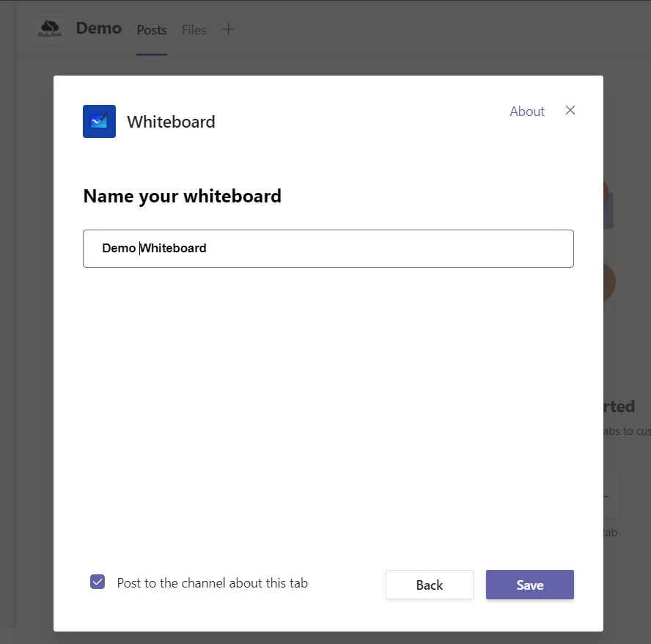Add a new tab with plus icon

228,29
